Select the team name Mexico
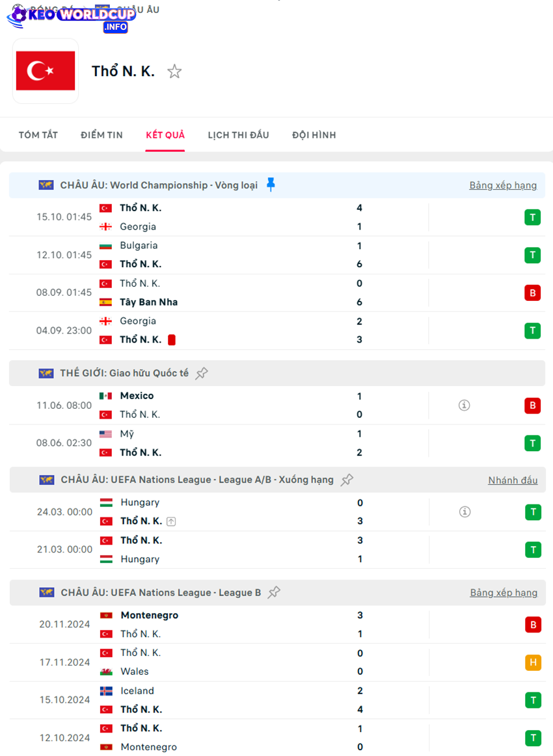553x756 pixels. (137, 396)
